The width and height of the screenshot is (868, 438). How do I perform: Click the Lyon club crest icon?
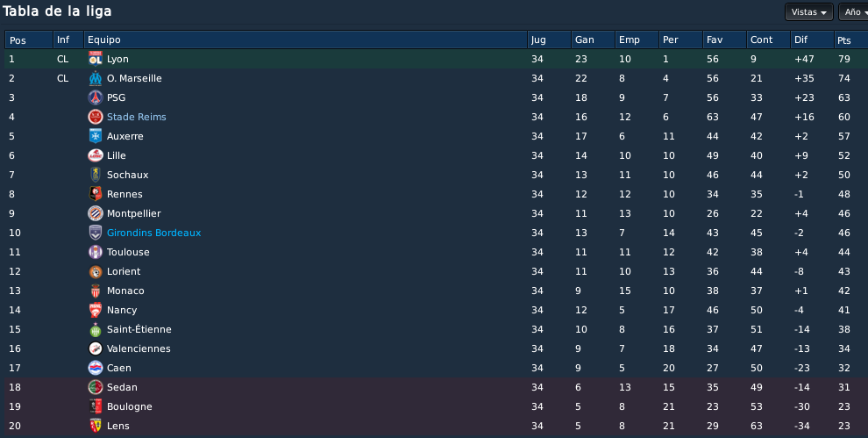(x=96, y=59)
